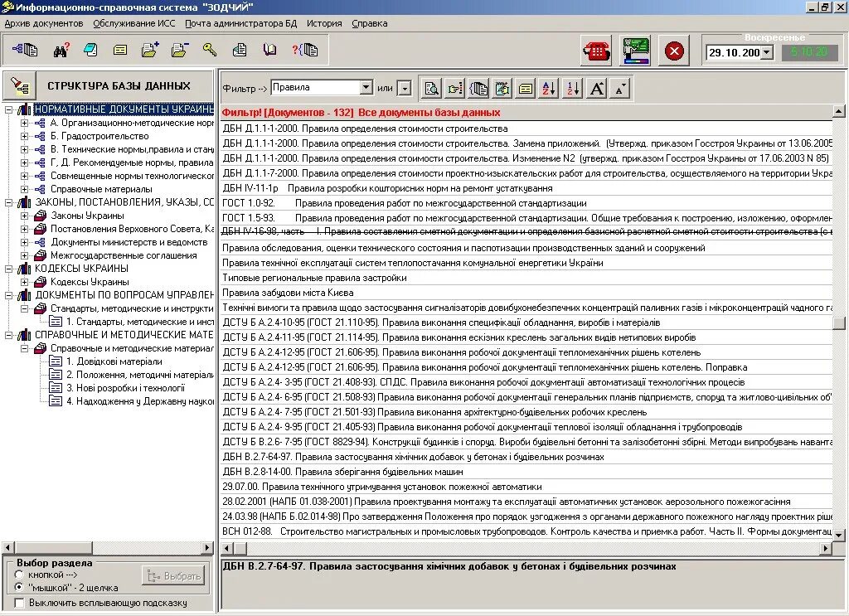Click the golden key toolbar icon
Screen dimensions: 849x616
(210, 51)
